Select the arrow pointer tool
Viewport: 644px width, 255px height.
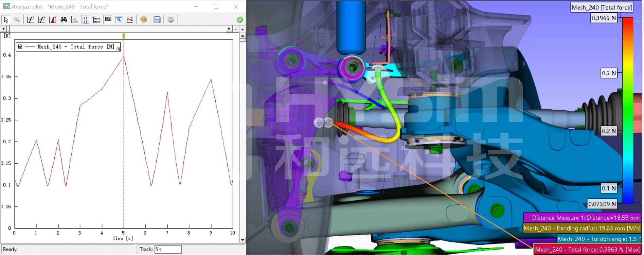tap(6, 20)
